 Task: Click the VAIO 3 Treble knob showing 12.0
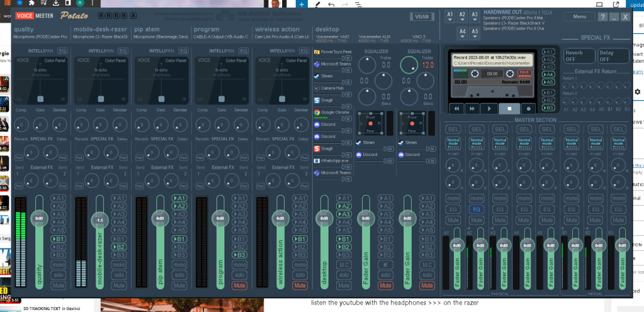tap(408, 65)
